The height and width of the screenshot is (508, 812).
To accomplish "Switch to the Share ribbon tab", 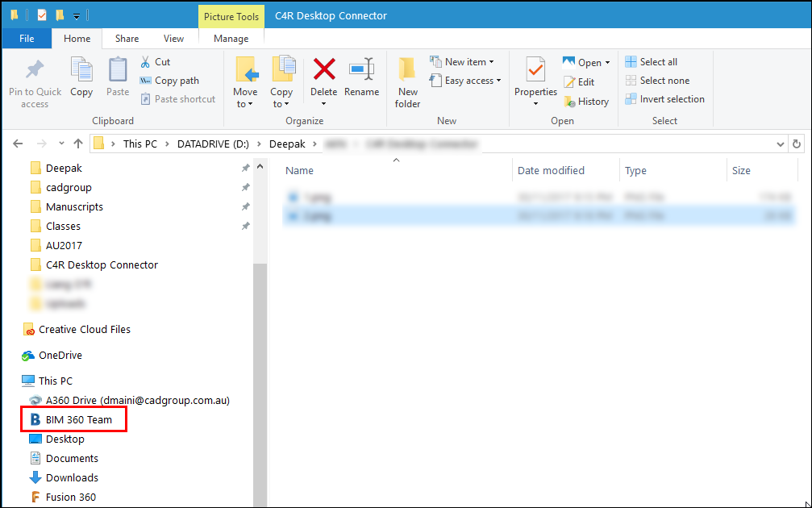I will 127,39.
